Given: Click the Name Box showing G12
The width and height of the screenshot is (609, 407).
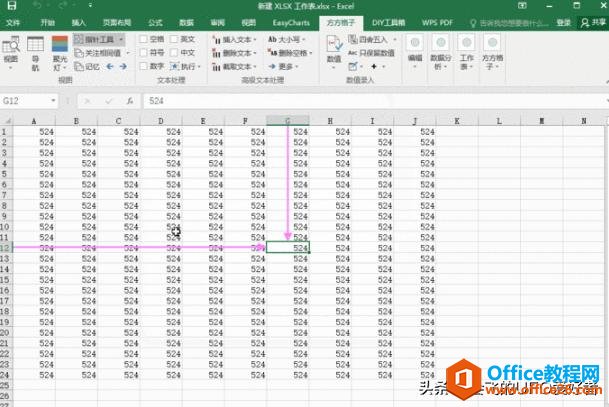Looking at the screenshot, I should [25, 101].
